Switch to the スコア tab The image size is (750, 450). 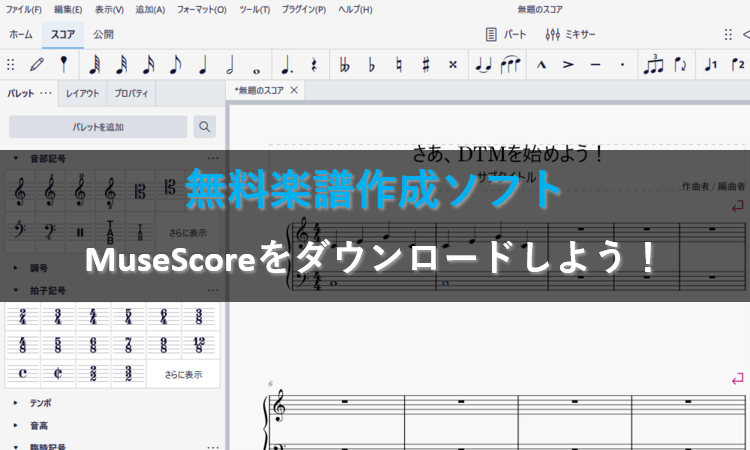[x=63, y=34]
